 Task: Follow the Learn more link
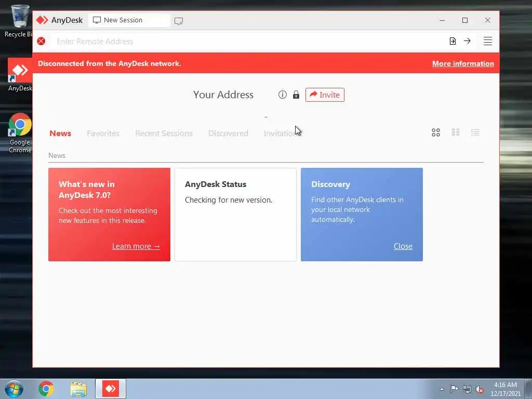[136, 246]
